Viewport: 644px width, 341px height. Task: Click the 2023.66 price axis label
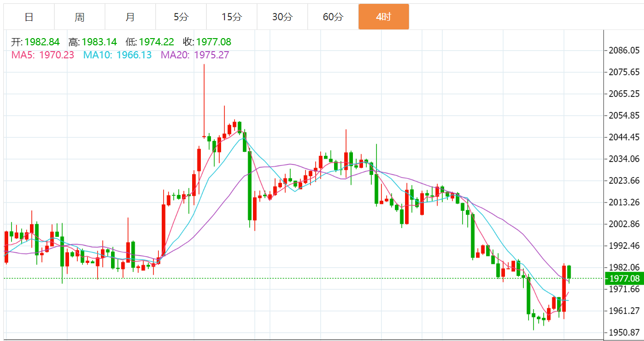(x=624, y=180)
